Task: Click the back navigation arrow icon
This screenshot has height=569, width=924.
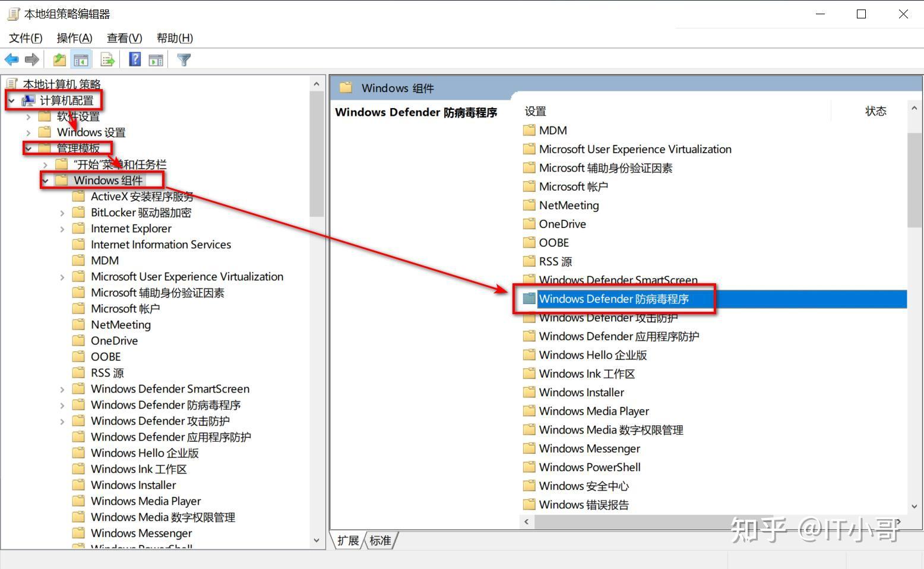Action: coord(11,59)
